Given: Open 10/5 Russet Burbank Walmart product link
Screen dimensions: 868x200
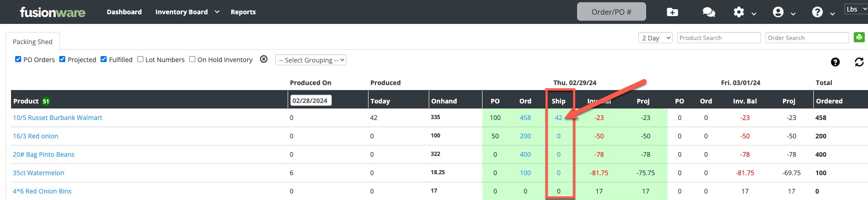Looking at the screenshot, I should 57,118.
